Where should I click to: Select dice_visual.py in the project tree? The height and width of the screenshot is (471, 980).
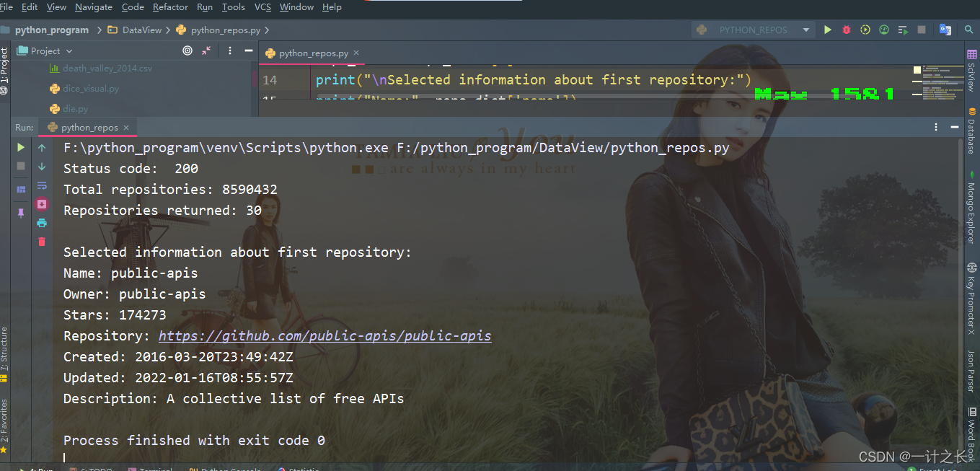pyautogui.click(x=84, y=89)
